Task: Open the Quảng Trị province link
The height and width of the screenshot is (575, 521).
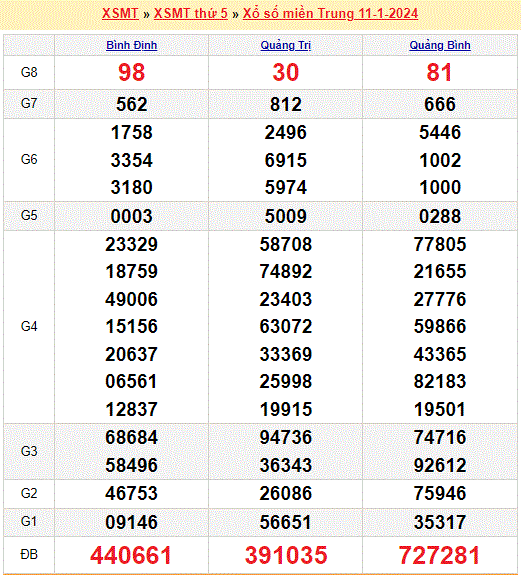Action: tap(286, 45)
